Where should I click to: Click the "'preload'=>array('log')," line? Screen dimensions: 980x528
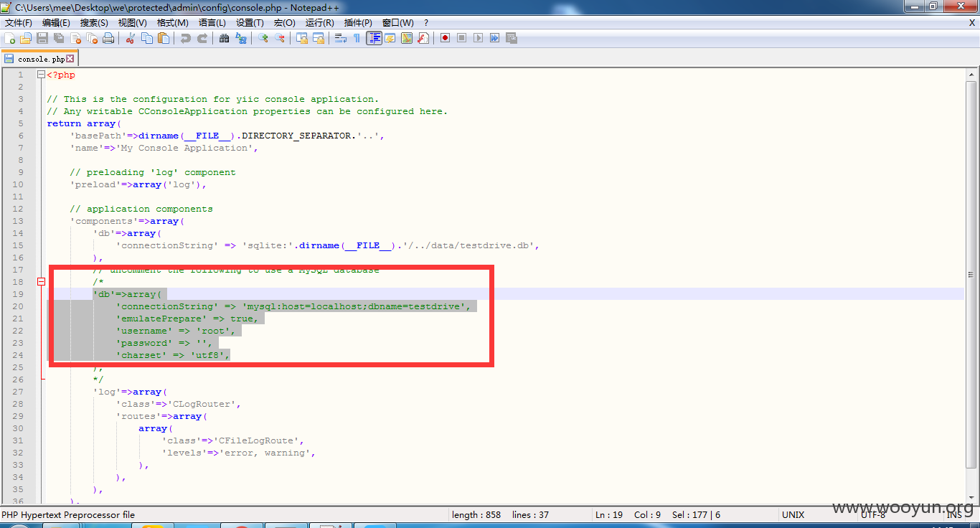point(138,184)
